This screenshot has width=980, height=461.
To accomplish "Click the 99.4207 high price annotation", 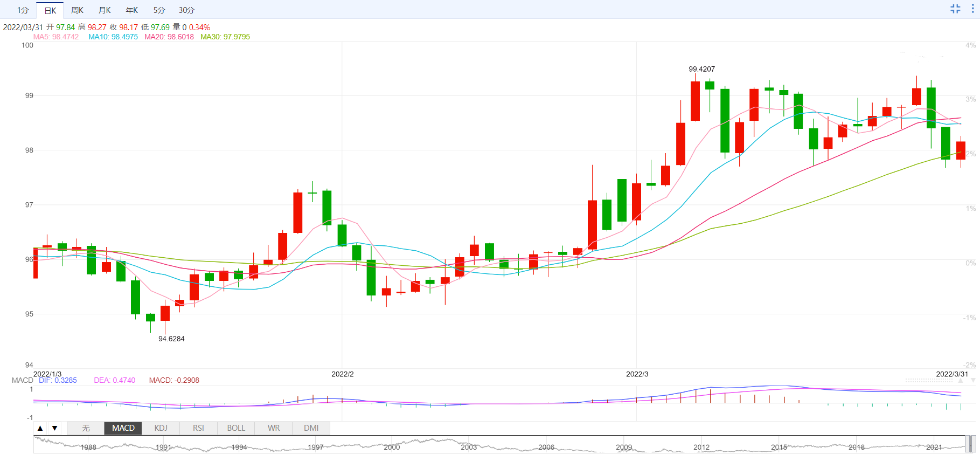I will pyautogui.click(x=702, y=70).
